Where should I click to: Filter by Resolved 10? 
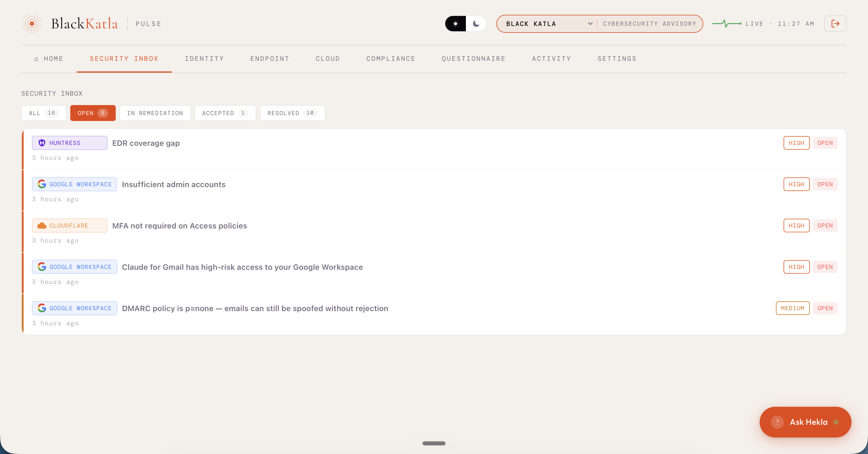coord(292,113)
